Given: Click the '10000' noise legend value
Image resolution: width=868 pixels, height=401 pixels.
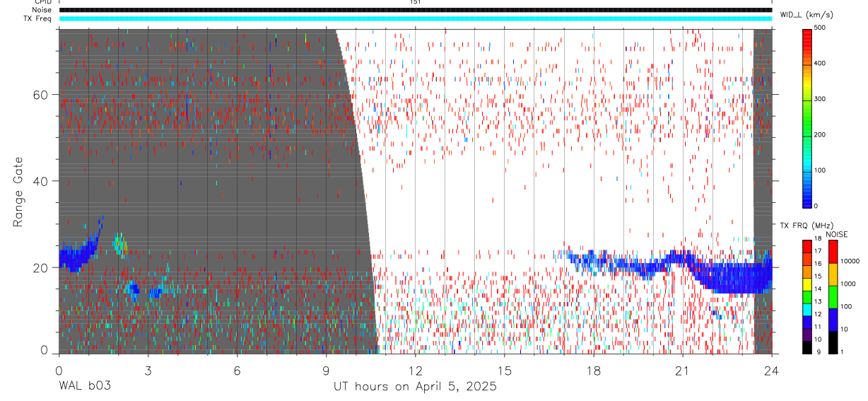Looking at the screenshot, I should pyautogui.click(x=850, y=261).
